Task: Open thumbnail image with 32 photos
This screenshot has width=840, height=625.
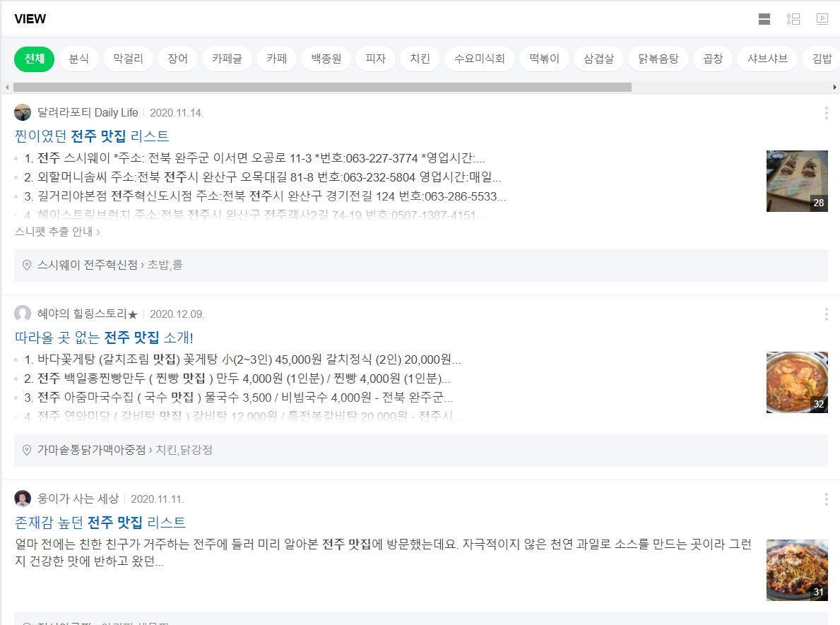Action: tap(797, 382)
